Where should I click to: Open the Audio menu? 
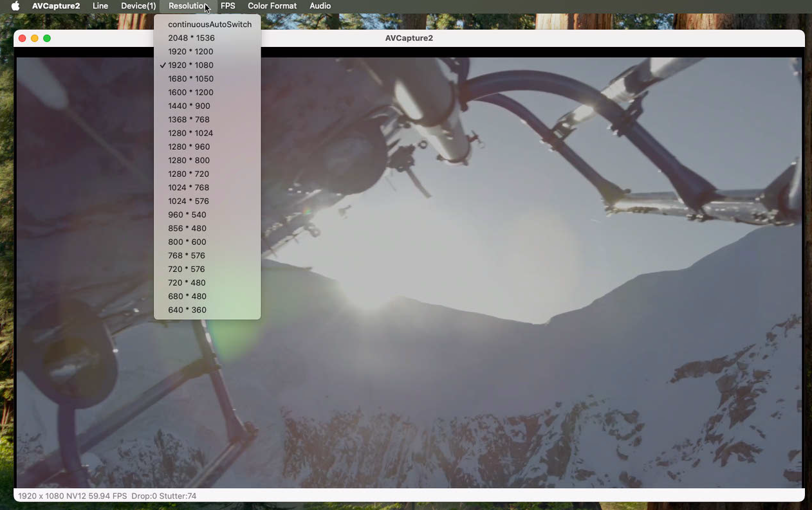click(x=320, y=6)
